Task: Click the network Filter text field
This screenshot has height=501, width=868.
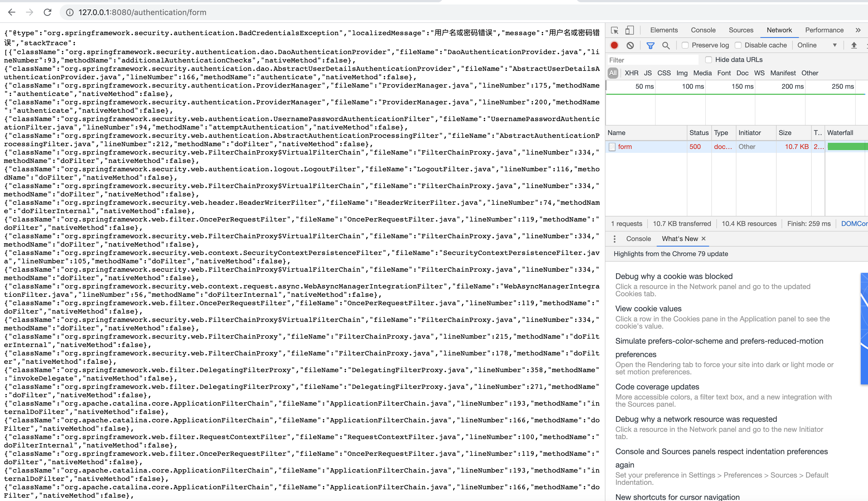Action: point(653,60)
